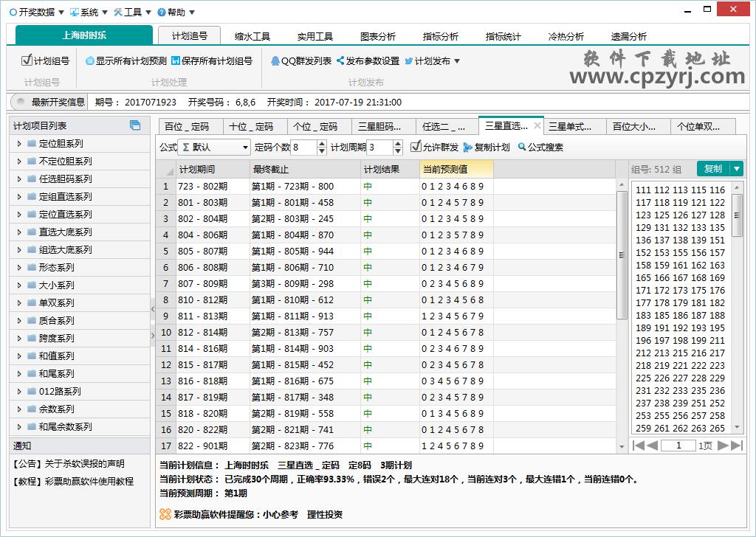The width and height of the screenshot is (756, 537).
Task: Increase 定码个数 with the up stepper
Action: click(x=321, y=143)
